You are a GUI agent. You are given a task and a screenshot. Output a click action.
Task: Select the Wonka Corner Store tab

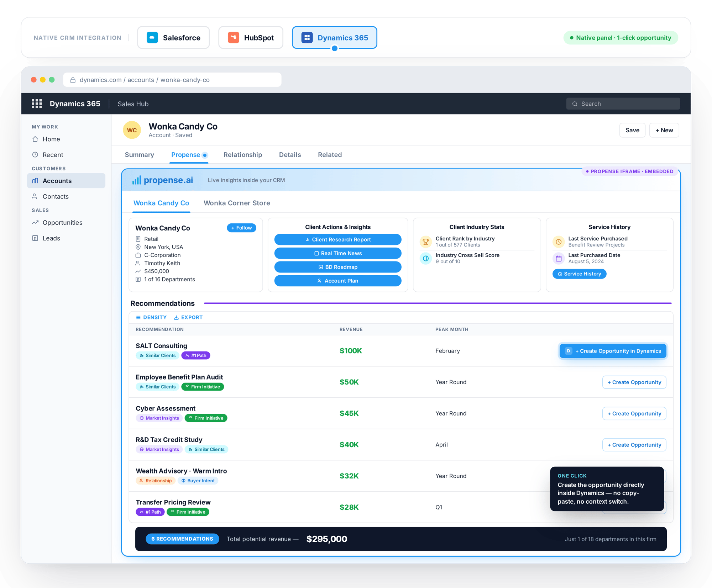pos(237,203)
